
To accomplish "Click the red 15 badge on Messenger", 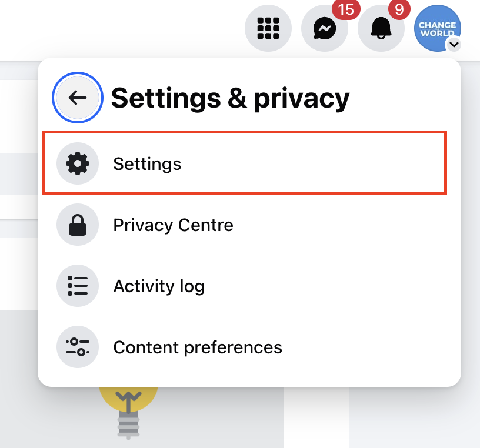I will [x=346, y=10].
